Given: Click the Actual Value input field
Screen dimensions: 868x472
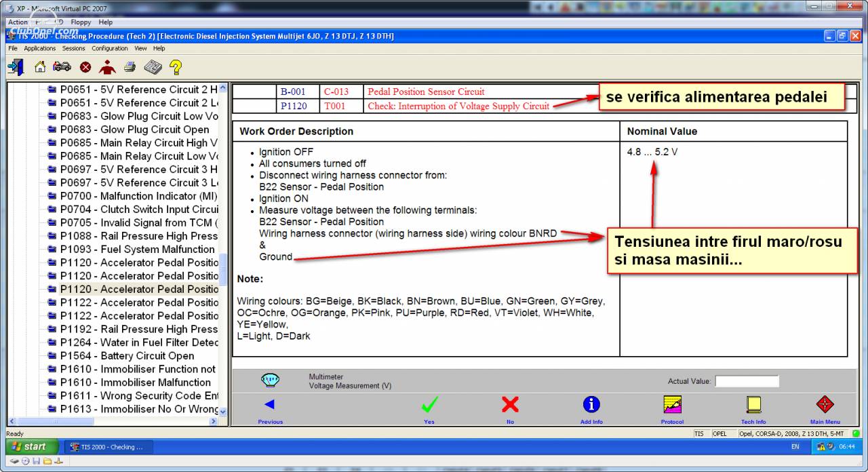Looking at the screenshot, I should point(747,381).
